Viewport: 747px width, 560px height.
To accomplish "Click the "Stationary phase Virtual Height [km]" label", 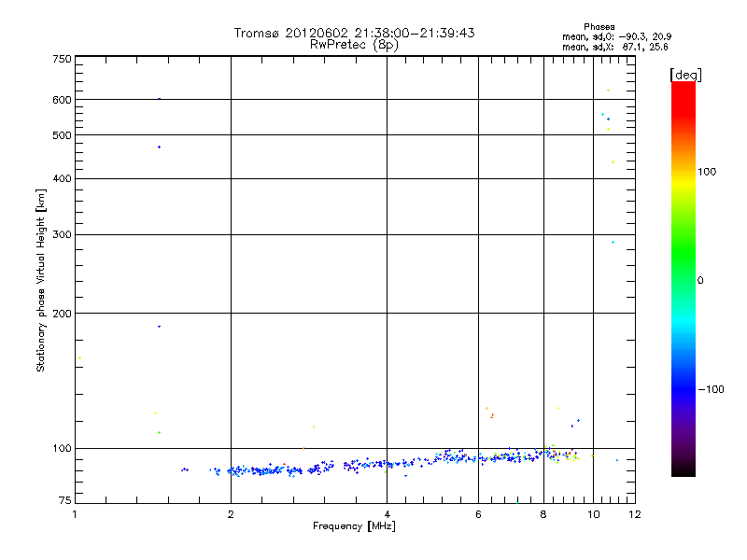I will coord(41,281).
